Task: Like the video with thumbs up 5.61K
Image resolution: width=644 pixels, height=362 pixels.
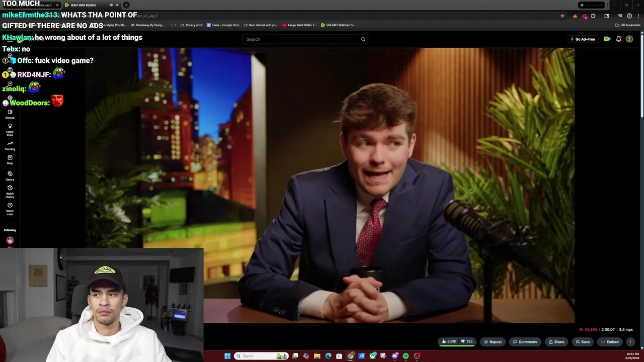Action: click(x=449, y=342)
